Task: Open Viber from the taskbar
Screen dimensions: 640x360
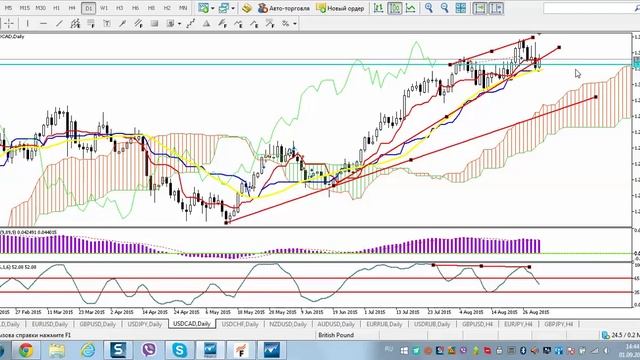Action: (x=149, y=350)
